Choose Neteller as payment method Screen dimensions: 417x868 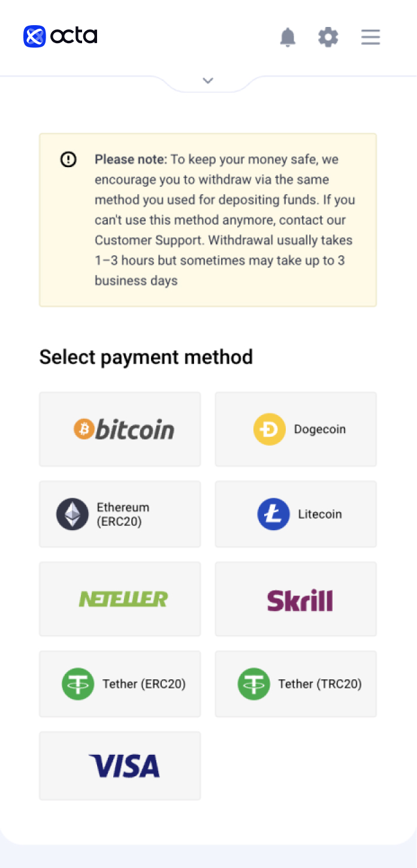click(120, 598)
